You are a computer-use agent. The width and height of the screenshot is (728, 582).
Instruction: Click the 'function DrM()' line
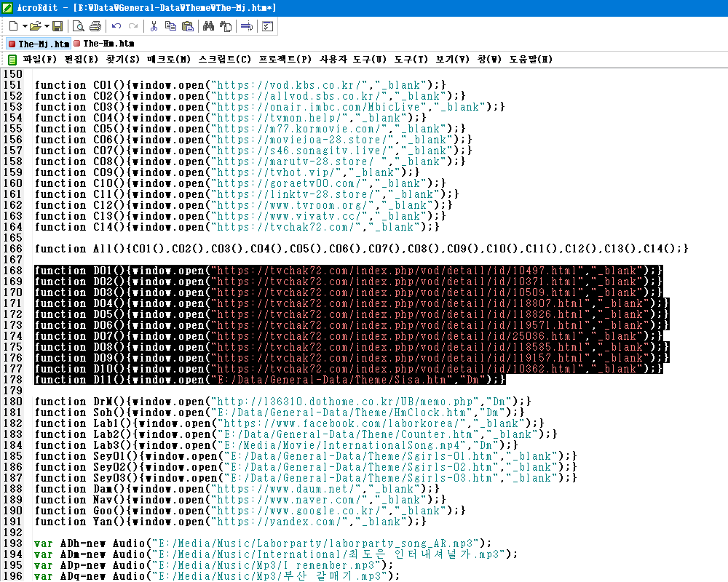pos(282,402)
